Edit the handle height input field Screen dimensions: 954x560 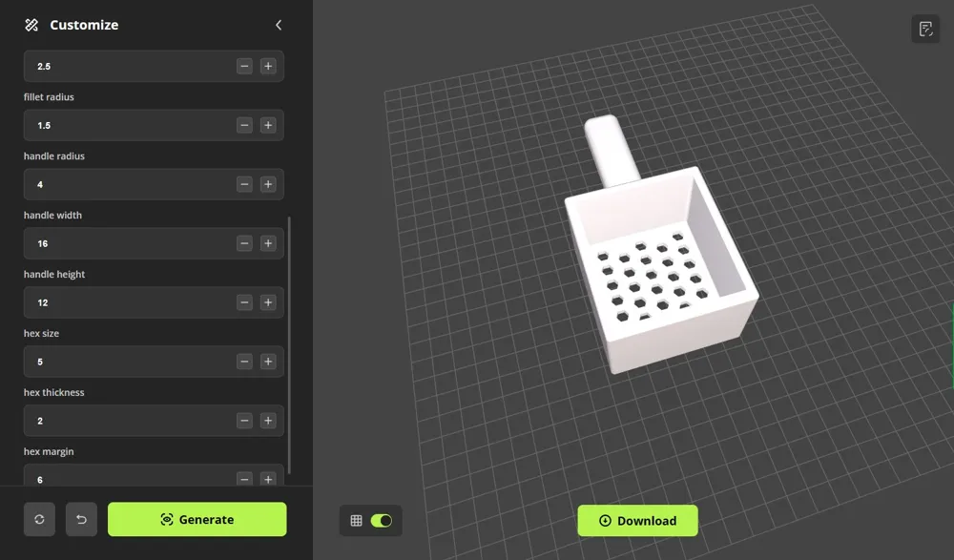[x=154, y=302]
